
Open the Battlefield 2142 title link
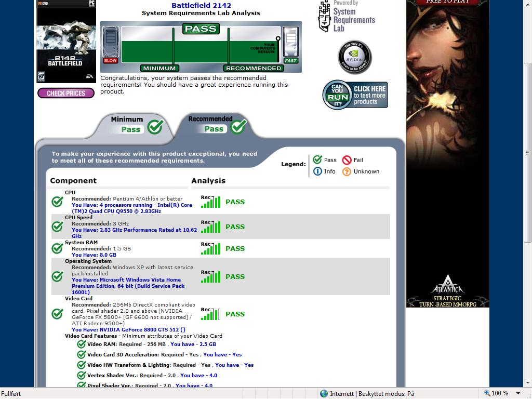(x=201, y=5)
